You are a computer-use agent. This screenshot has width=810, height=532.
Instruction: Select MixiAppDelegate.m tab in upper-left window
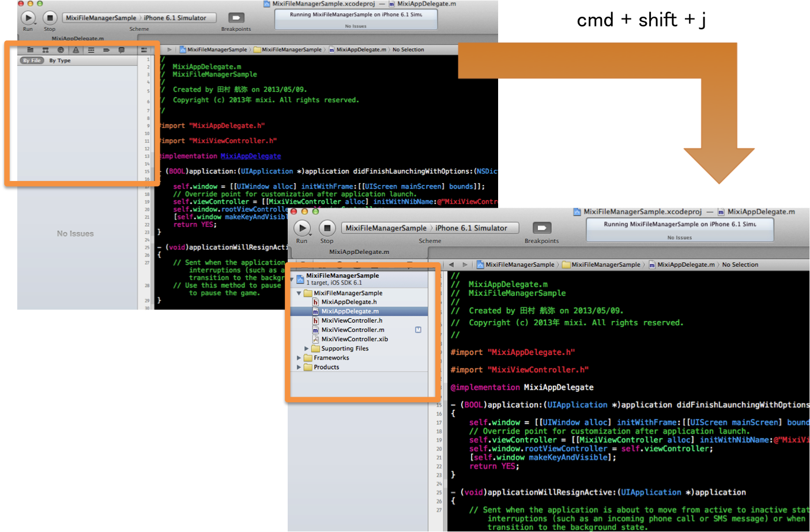click(78, 39)
